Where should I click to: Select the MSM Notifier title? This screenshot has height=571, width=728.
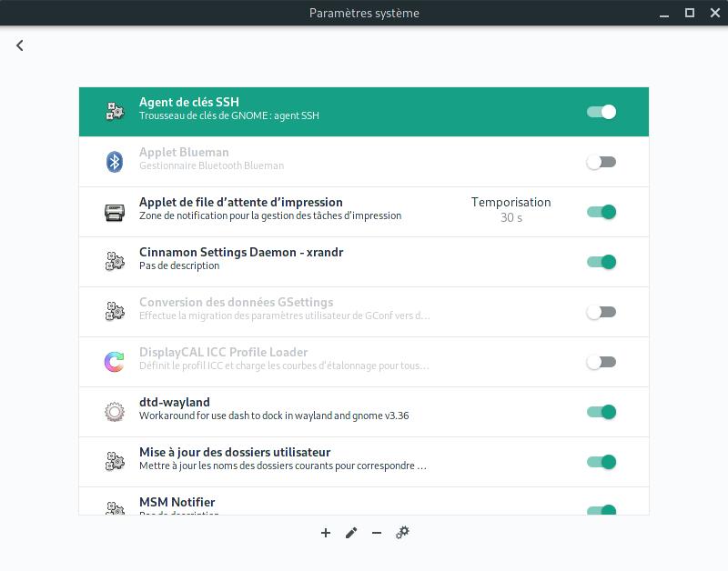point(177,502)
